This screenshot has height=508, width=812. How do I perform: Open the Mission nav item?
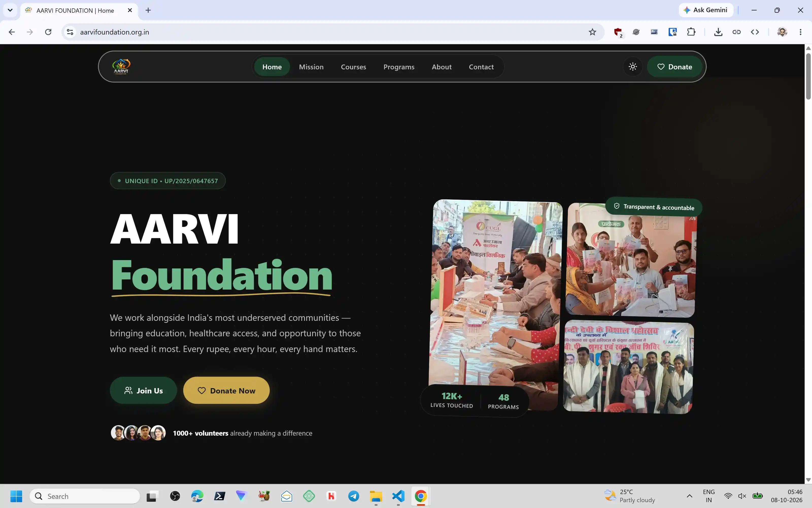311,67
